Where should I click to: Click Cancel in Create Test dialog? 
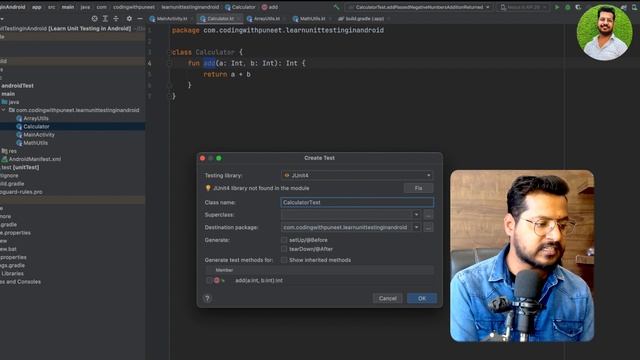387,298
